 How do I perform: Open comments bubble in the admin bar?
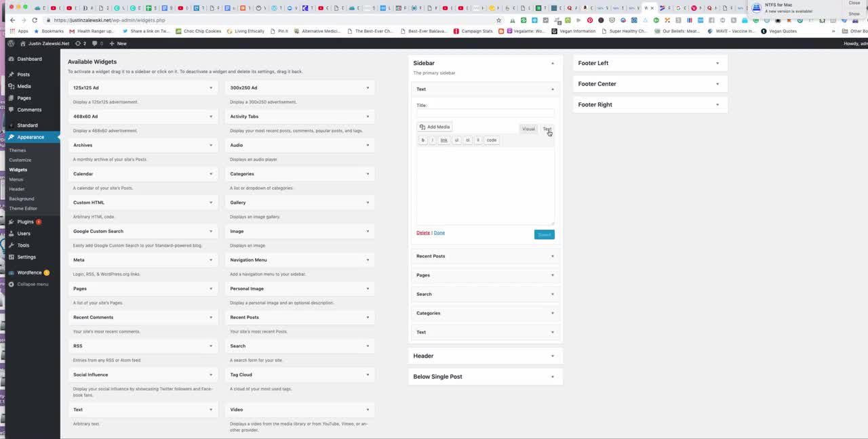(x=98, y=43)
